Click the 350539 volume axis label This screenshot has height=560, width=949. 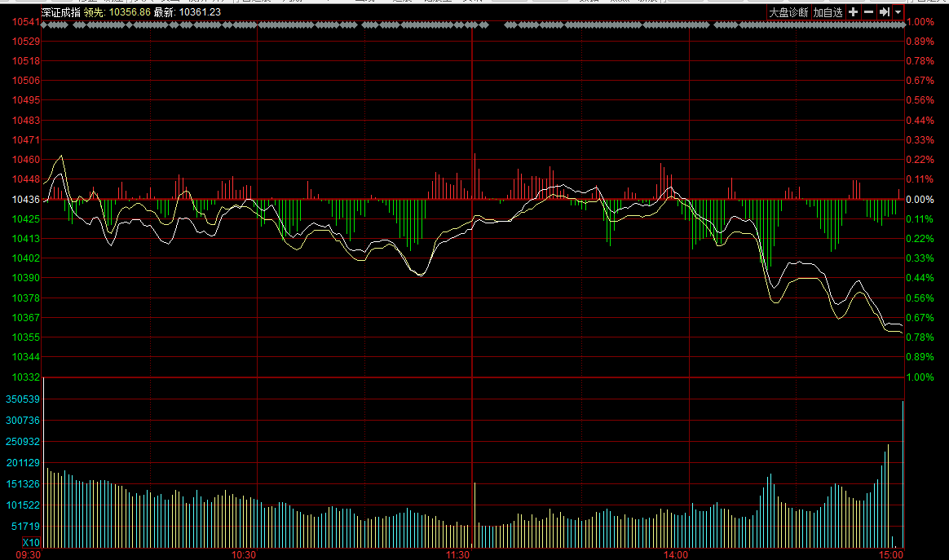click(x=24, y=399)
